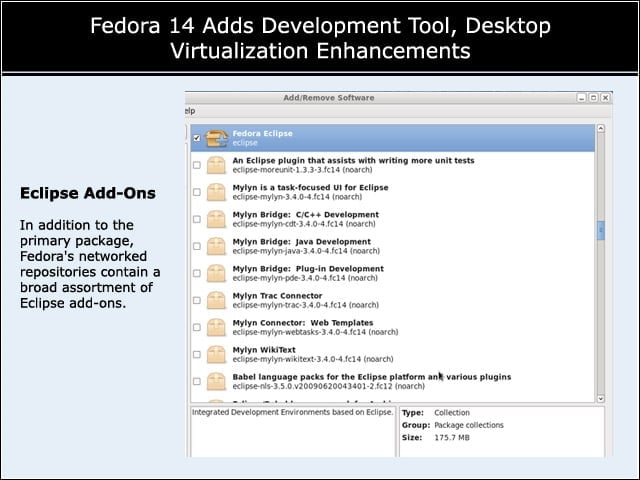Select the Fedora Eclipse row title

tap(262, 133)
